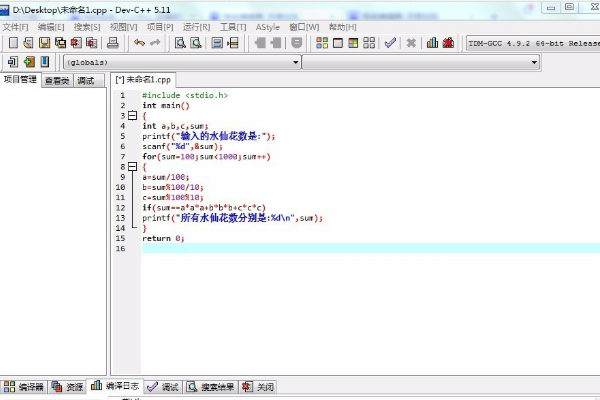Image resolution: width=600 pixels, height=400 pixels.
Task: Open the (globals) scope dropdown
Action: click(182, 62)
